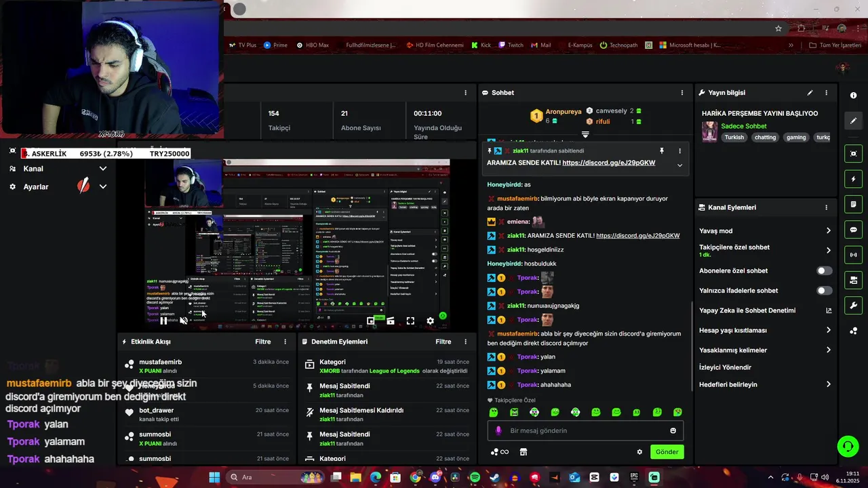Open HBO Max bookmark
This screenshot has width=868, height=488.
pos(312,45)
